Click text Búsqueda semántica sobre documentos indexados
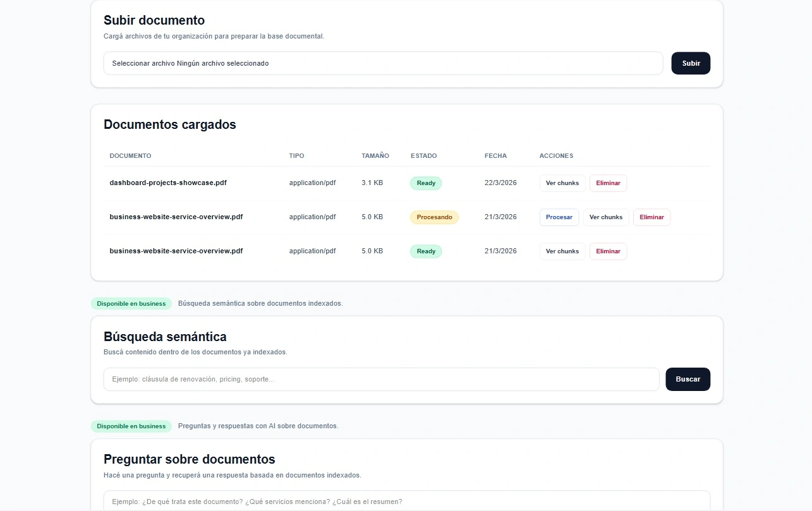The width and height of the screenshot is (812, 511). click(x=260, y=304)
